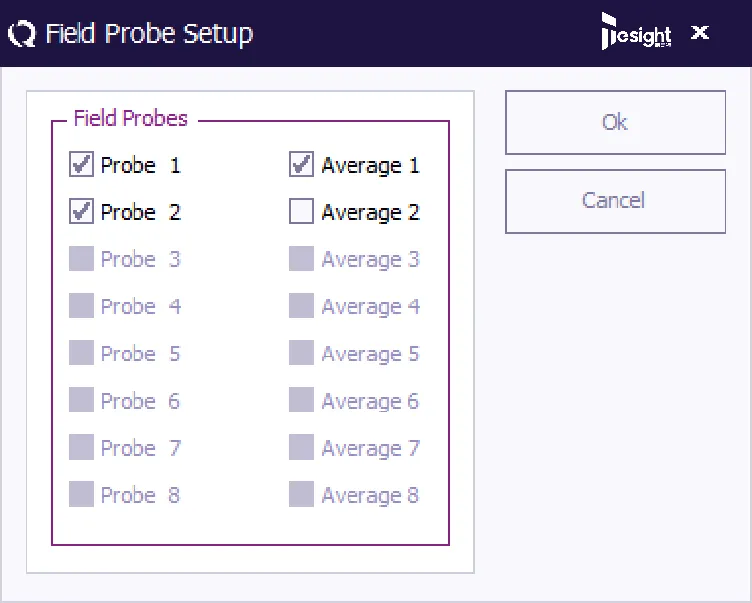This screenshot has width=752, height=603.
Task: Click the greyed-out Average 3 checkbox
Action: click(301, 259)
